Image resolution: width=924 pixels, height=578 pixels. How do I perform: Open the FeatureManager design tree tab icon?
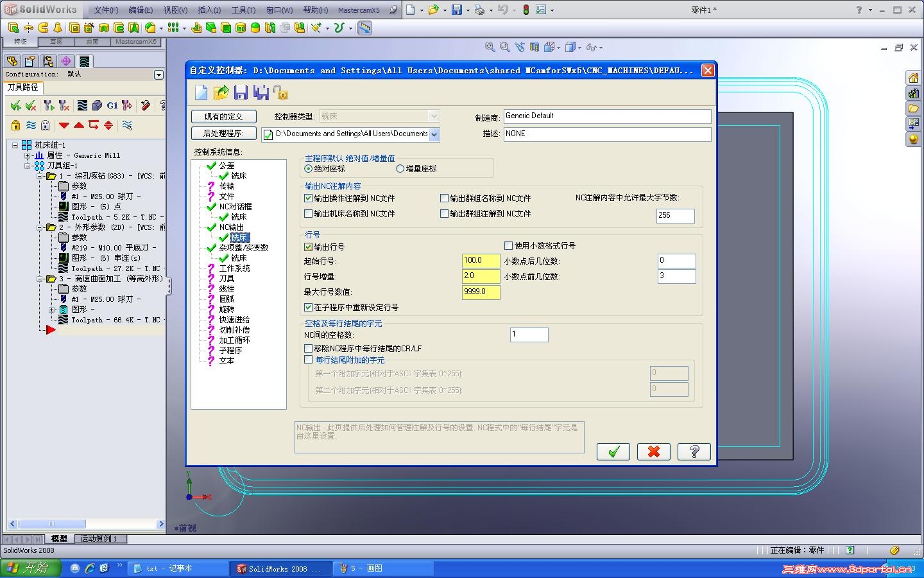[12, 61]
